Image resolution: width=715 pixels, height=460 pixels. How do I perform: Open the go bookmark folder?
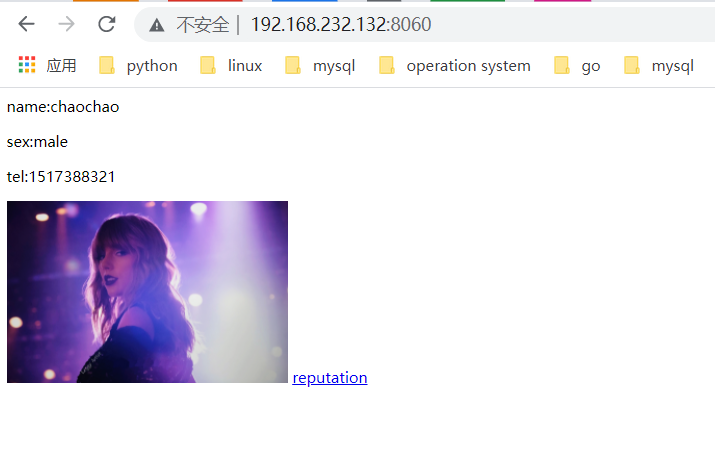[577, 66]
